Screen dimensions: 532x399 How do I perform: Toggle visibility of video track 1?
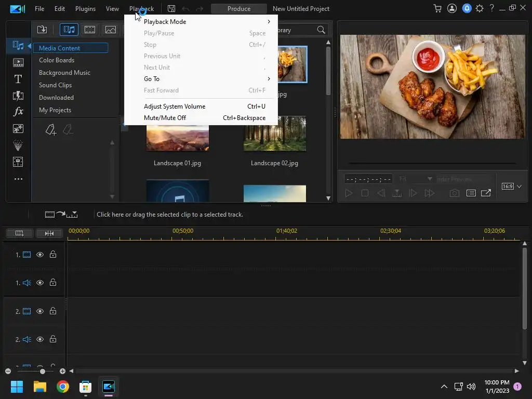coord(40,255)
